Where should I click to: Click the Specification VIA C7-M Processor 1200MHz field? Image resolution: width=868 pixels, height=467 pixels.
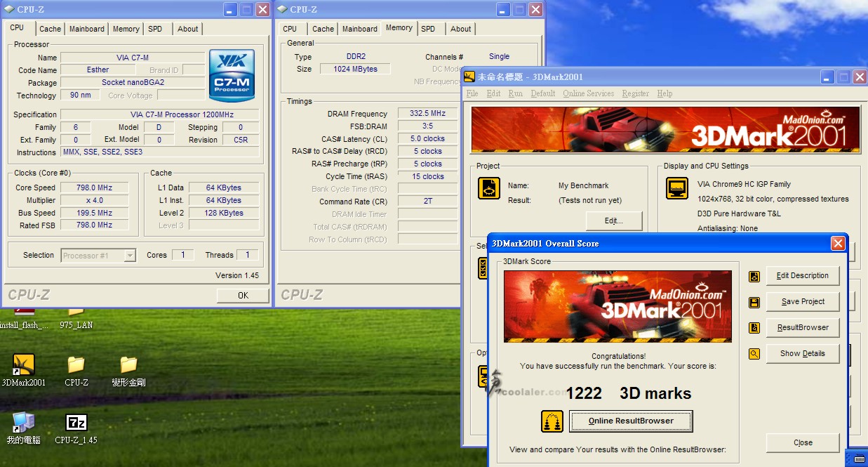(160, 114)
